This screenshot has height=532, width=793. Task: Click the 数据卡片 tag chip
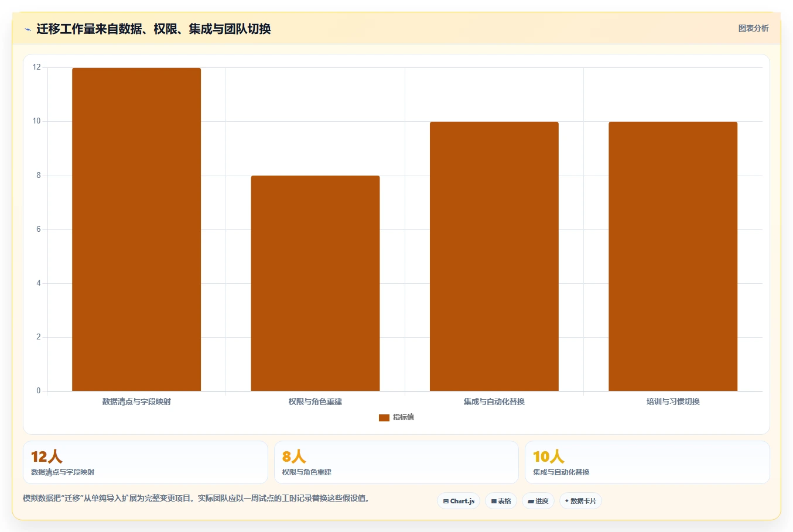click(x=580, y=501)
